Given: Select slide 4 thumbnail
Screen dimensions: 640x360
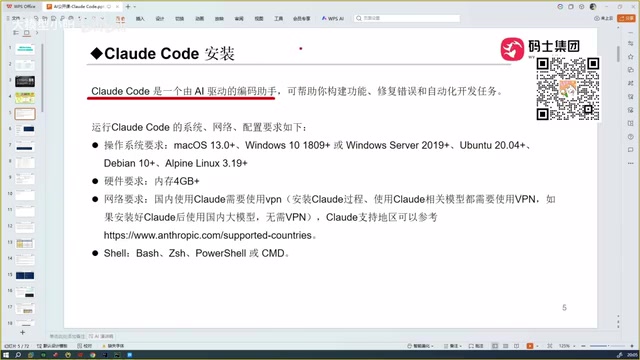Looking at the screenshot, I should [x=25, y=98].
